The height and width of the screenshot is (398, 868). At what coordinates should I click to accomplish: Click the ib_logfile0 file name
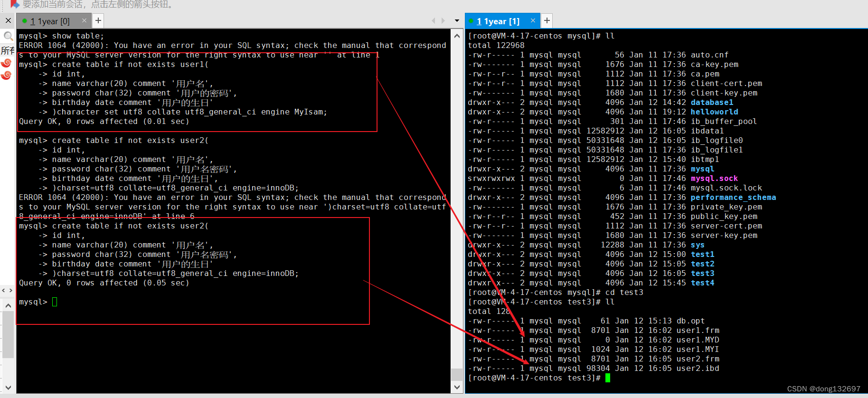tap(717, 141)
